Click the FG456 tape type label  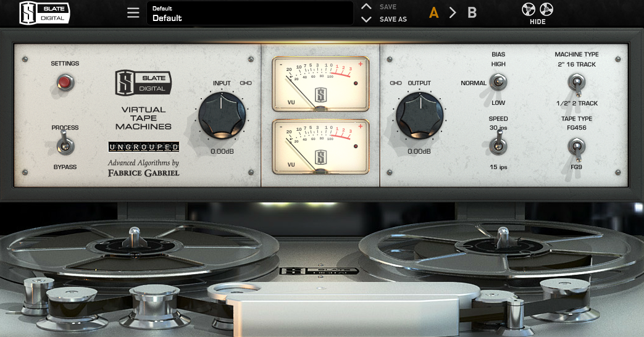coord(576,128)
